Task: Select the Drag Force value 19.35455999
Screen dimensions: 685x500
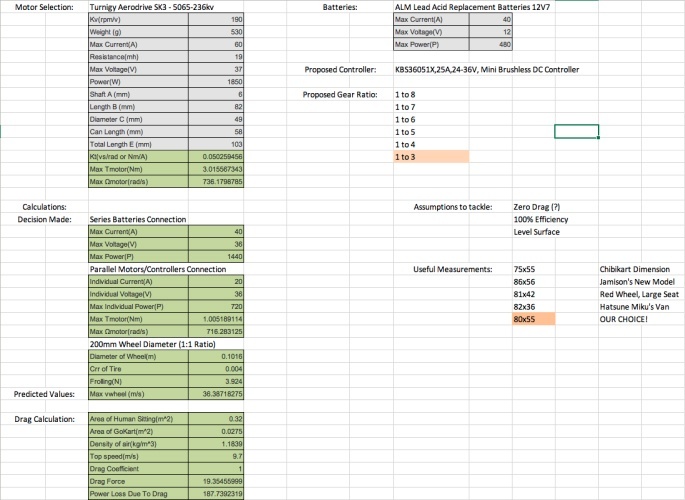Action: point(216,481)
